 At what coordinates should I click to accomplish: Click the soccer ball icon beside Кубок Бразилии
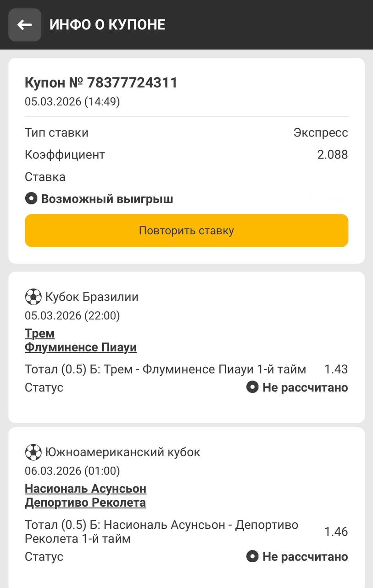(x=33, y=297)
